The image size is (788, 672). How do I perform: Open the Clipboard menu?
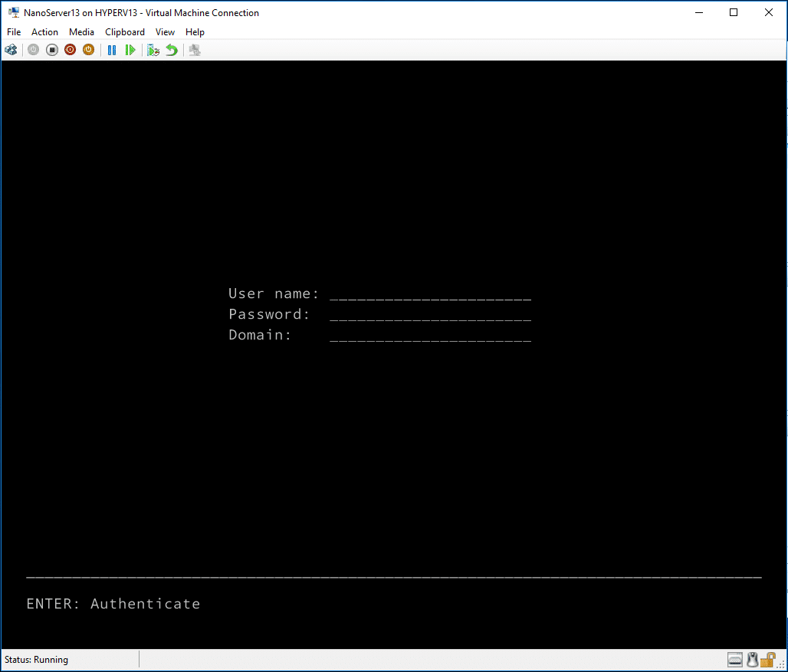(x=125, y=32)
